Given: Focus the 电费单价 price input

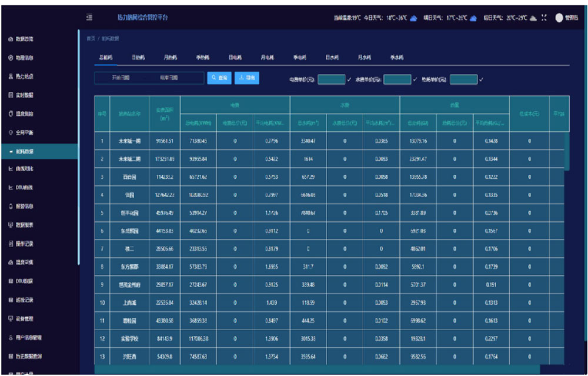Looking at the screenshot, I should tap(332, 79).
